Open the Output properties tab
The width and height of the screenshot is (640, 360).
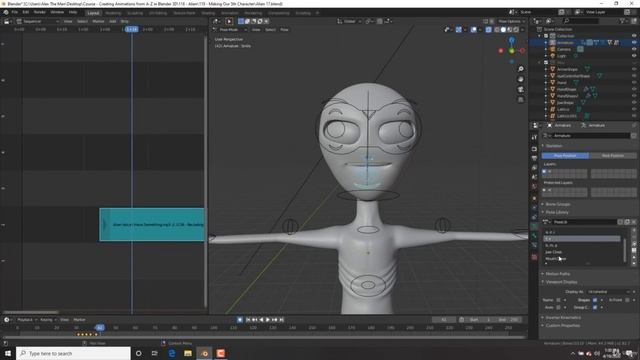534,158
